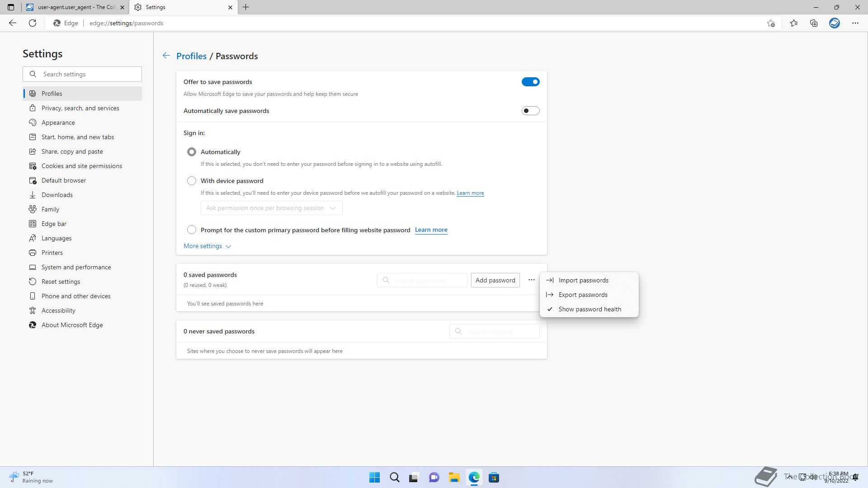Open Accessibility settings
868x488 pixels.
tap(82, 310)
